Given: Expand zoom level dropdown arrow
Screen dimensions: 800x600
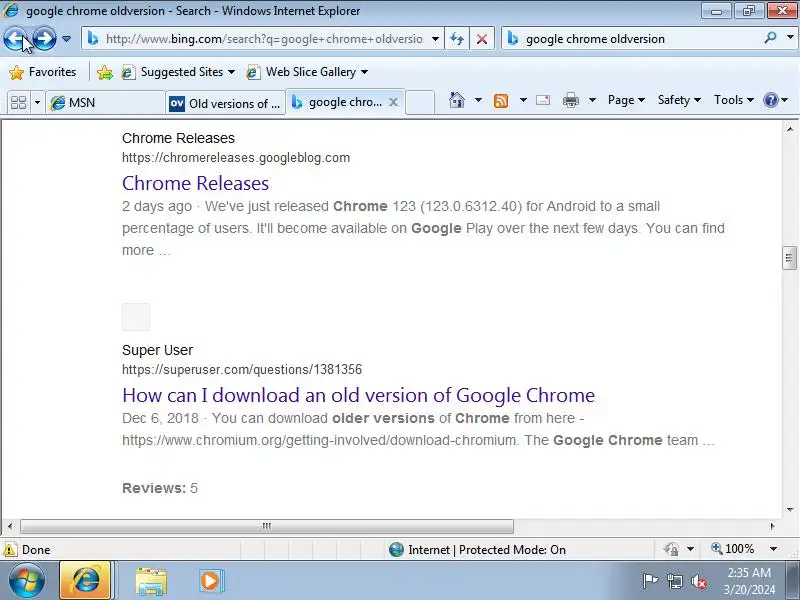Looking at the screenshot, I should coord(773,549).
